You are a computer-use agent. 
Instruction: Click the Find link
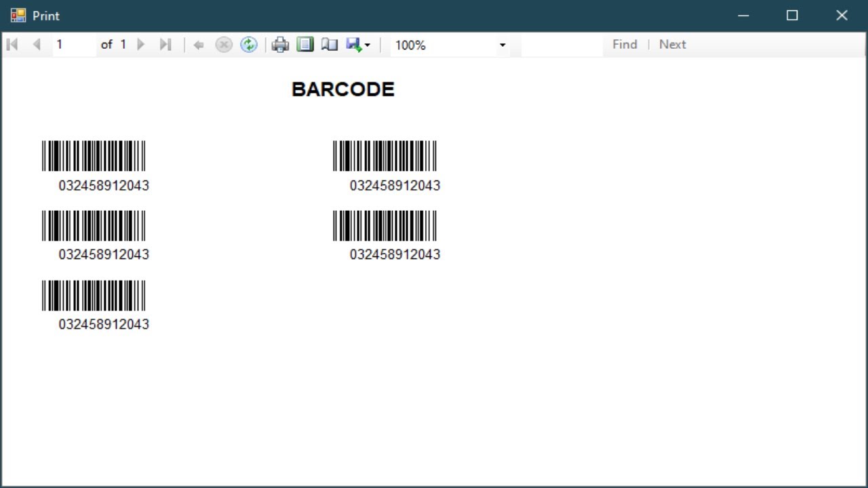pyautogui.click(x=625, y=44)
